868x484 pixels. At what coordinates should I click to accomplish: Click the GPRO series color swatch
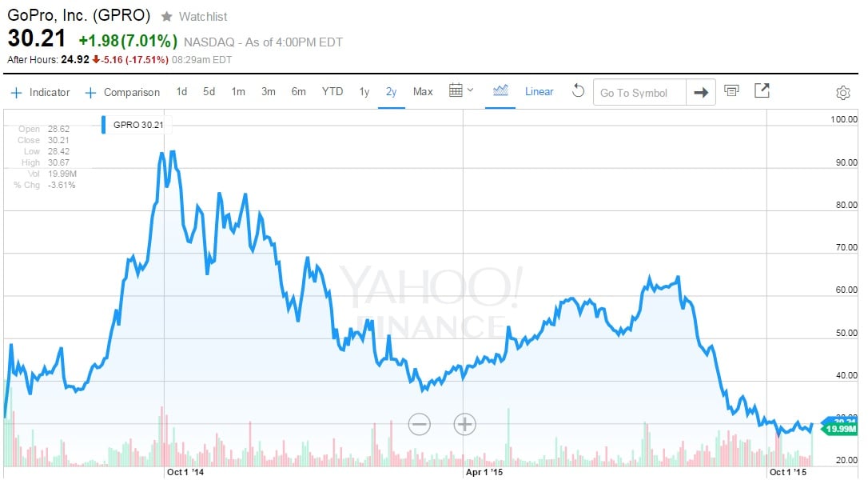pos(104,126)
